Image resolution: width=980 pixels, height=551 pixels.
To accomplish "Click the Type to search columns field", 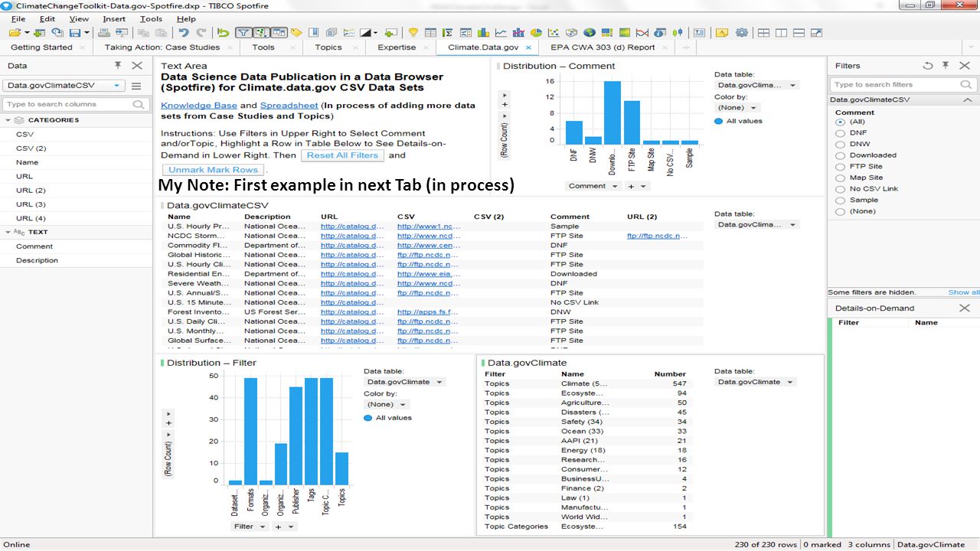I will tap(75, 104).
